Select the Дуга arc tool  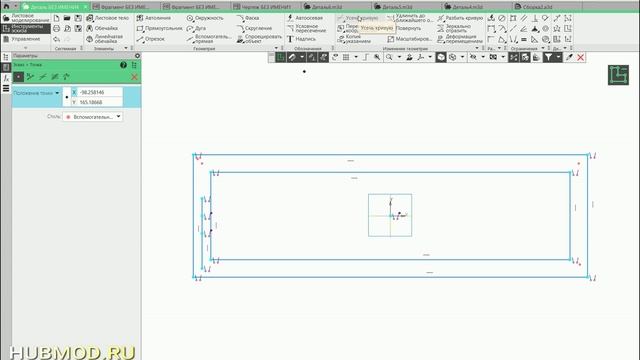pyautogui.click(x=196, y=28)
